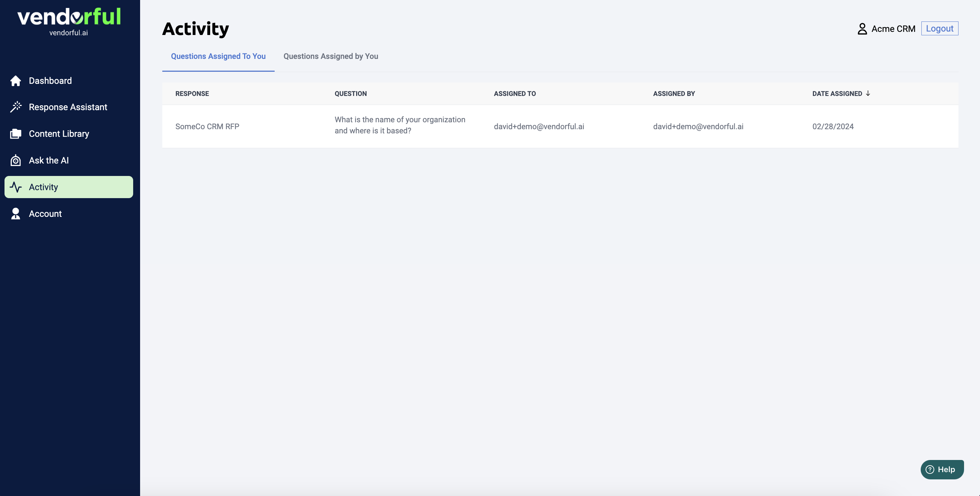Click the Activity pulse icon in sidebar
The width and height of the screenshot is (980, 496).
[x=16, y=187]
